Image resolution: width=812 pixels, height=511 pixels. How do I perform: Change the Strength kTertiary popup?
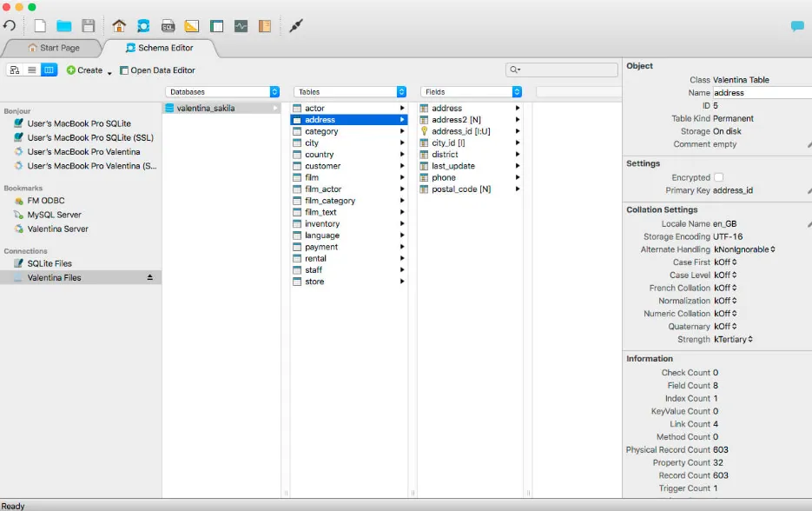tap(733, 340)
